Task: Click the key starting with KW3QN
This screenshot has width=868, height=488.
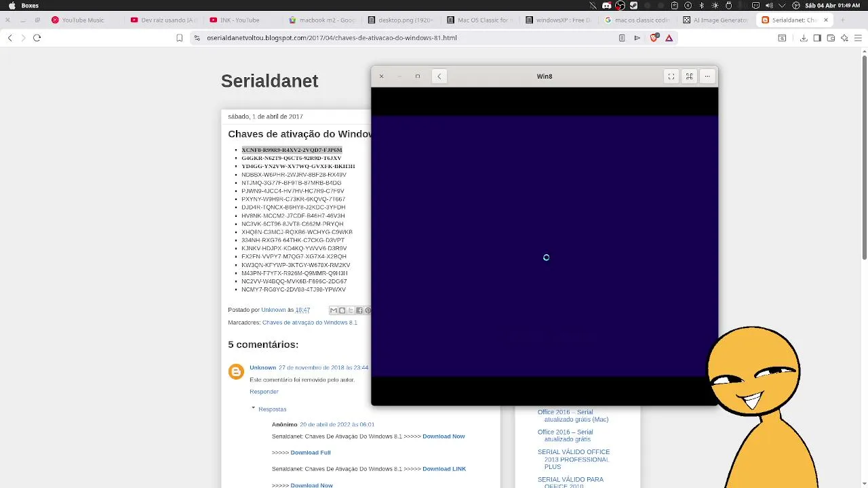Action: pyautogui.click(x=296, y=265)
